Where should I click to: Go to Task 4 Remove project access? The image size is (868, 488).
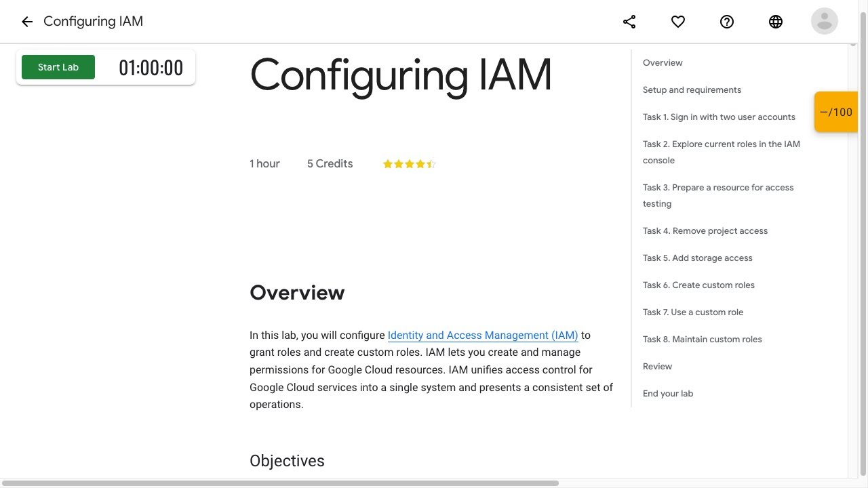pyautogui.click(x=705, y=230)
